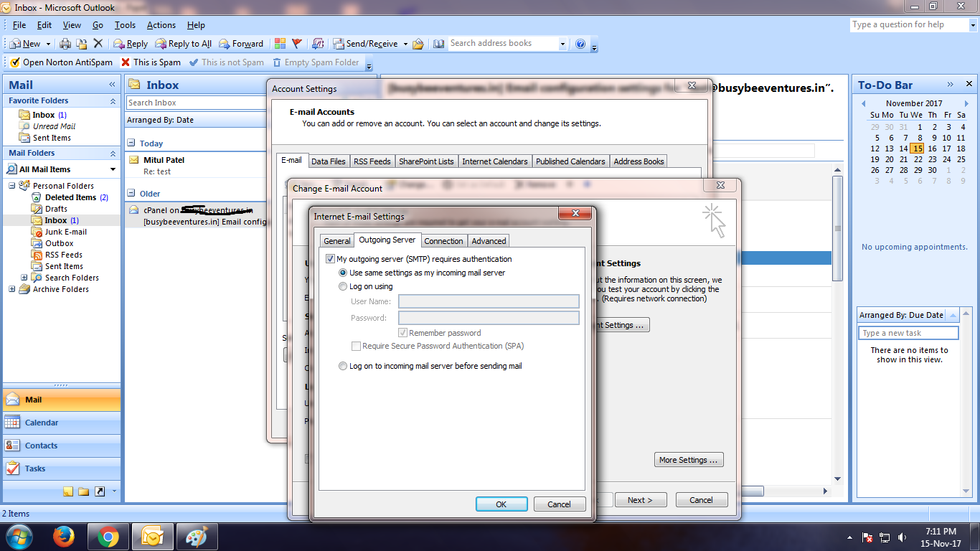Click This is Spam red X
The image size is (980, 551).
pyautogui.click(x=151, y=62)
